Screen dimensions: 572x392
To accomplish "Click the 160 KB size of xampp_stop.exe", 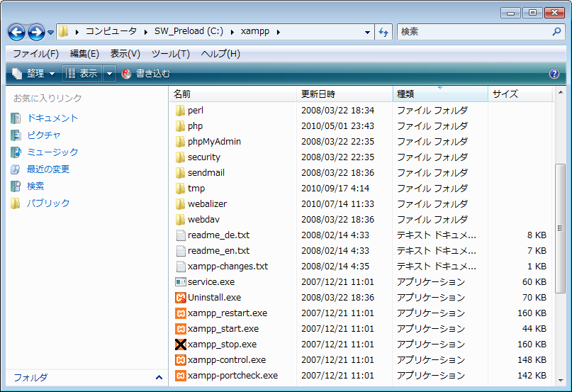I will [x=532, y=345].
